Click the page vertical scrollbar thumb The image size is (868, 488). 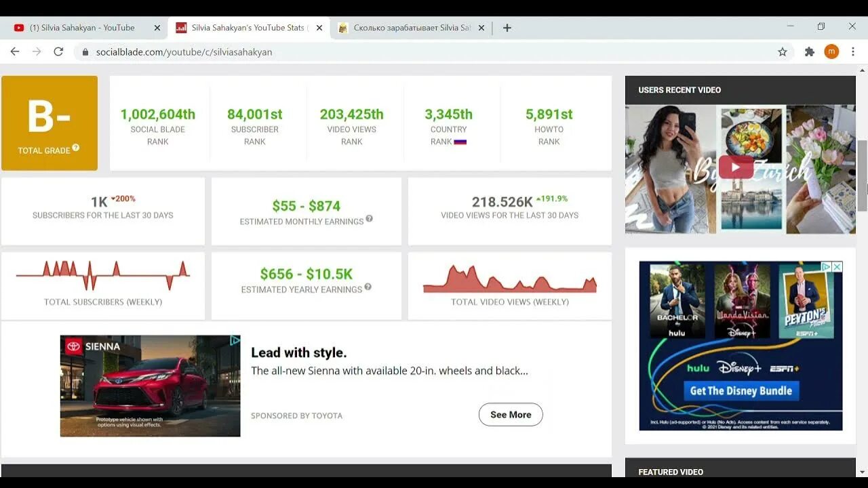(863, 176)
